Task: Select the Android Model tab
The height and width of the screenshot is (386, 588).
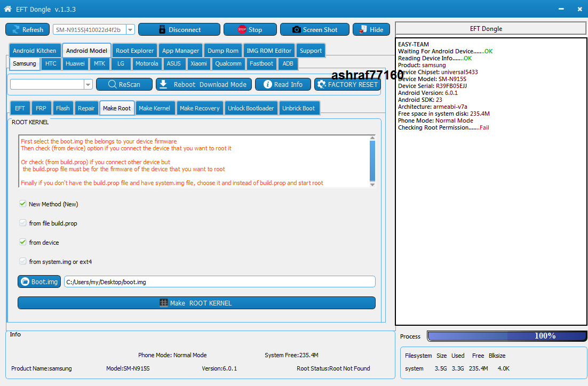Action: (x=86, y=51)
